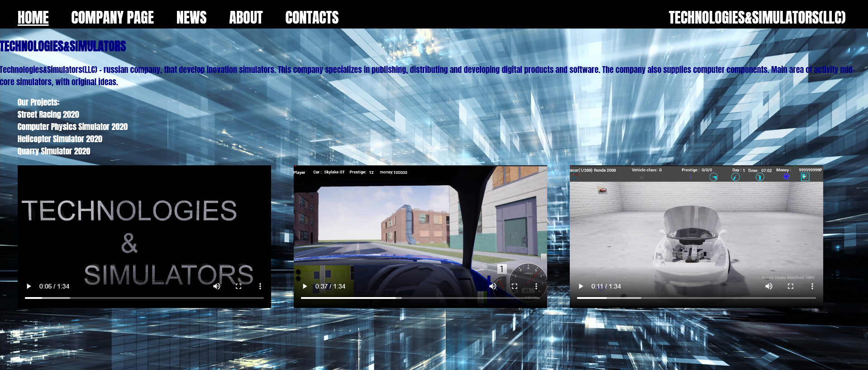Open fullscreen for the intro logo video
This screenshot has width=868, height=370.
tap(238, 286)
